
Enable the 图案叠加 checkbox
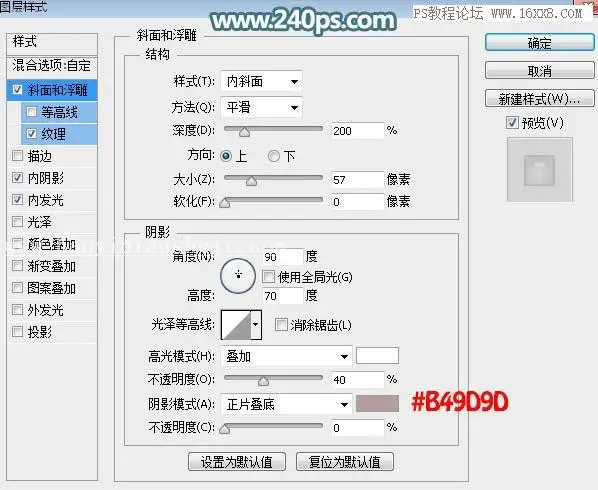point(17,288)
